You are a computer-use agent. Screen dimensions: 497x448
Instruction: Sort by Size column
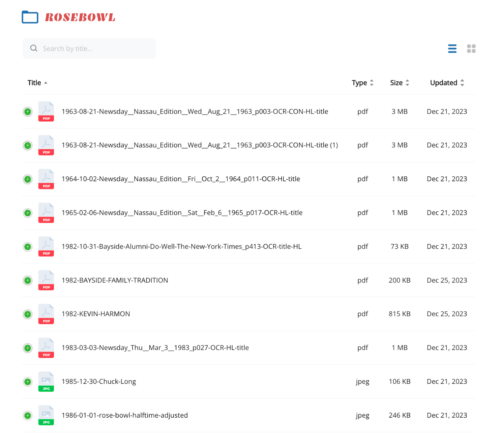[x=399, y=83]
